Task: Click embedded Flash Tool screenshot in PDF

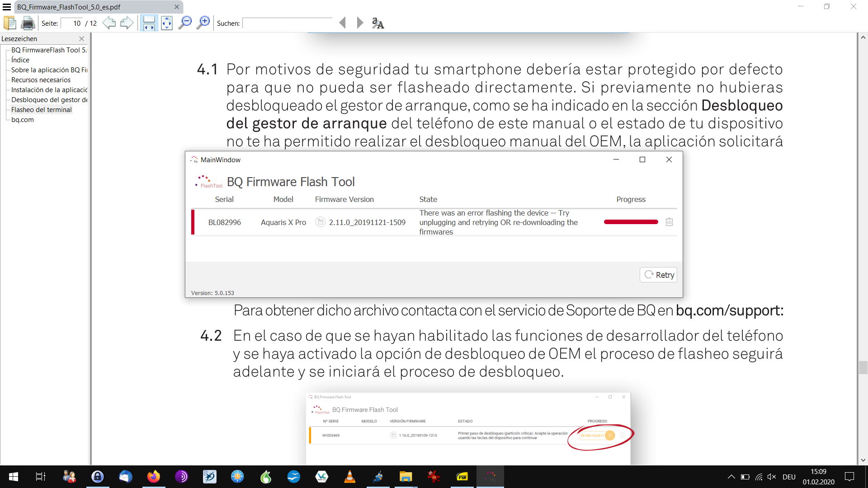Action: coord(468,428)
